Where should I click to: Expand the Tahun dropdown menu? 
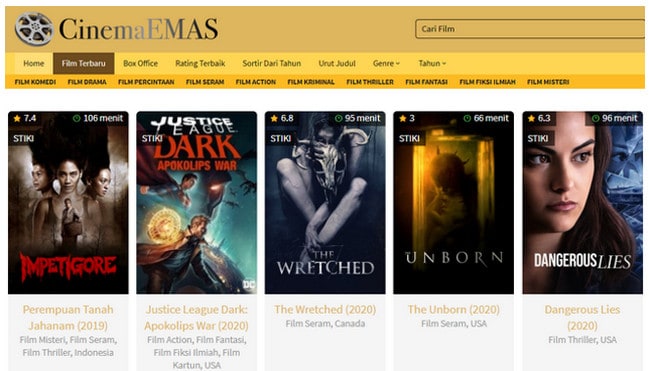pos(432,63)
